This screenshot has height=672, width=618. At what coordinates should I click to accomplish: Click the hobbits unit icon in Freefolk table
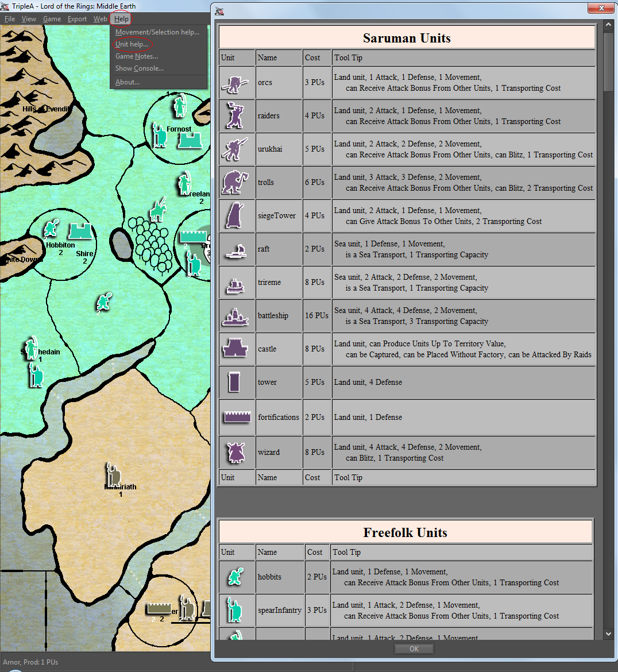coord(235,577)
